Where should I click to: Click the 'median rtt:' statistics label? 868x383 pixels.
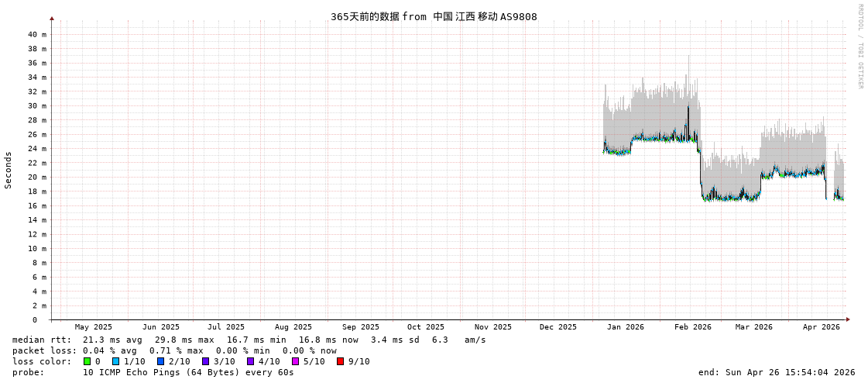click(x=42, y=340)
